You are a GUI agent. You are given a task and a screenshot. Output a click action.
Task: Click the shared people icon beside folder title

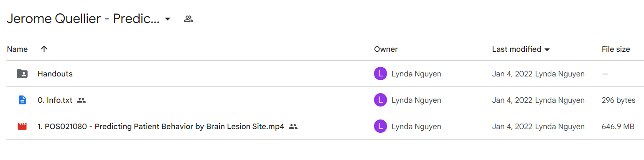click(x=188, y=19)
